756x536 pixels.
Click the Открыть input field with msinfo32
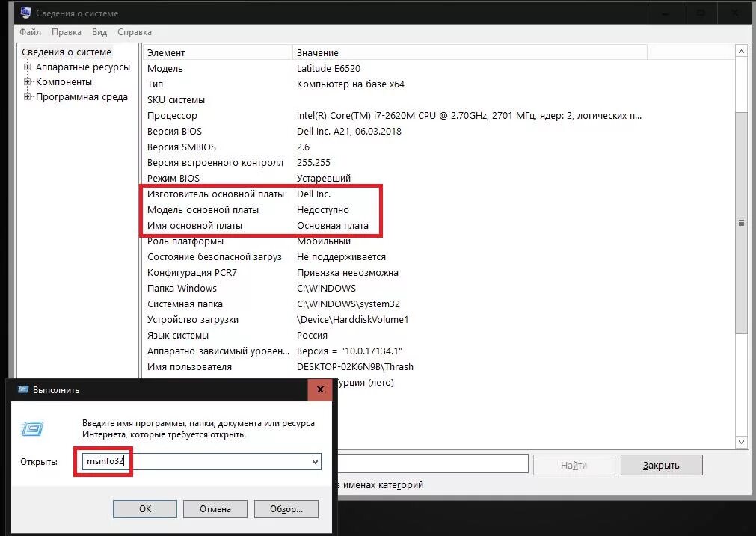(201, 461)
